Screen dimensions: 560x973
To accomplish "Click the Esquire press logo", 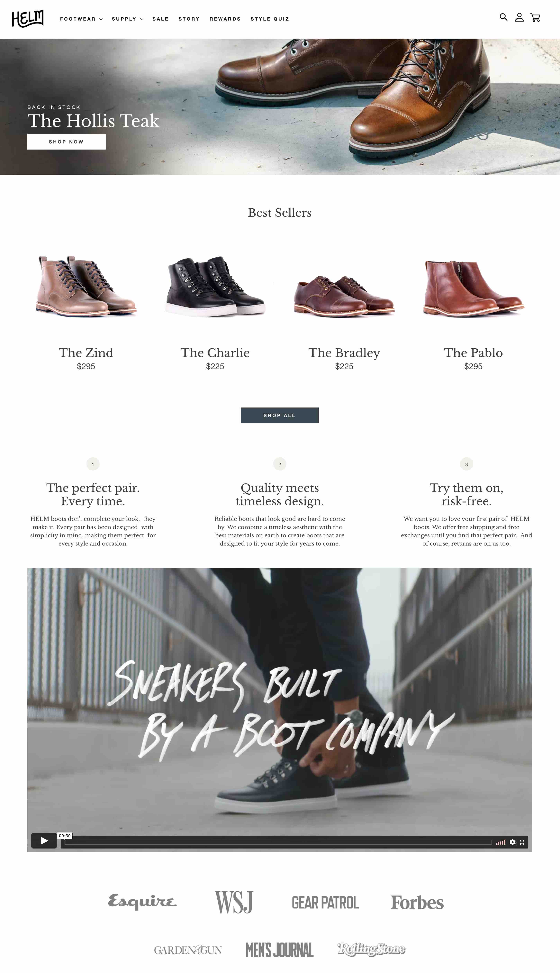I will (x=142, y=901).
